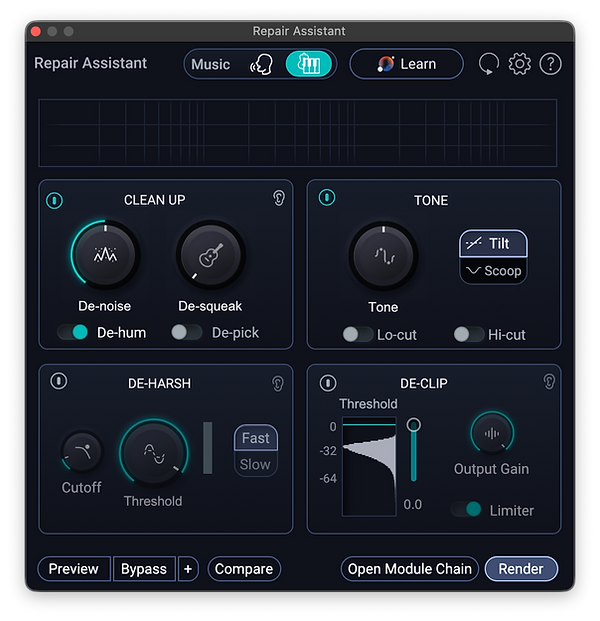Toggle Clean Up module power icon
This screenshot has width=600, height=621.
54,200
